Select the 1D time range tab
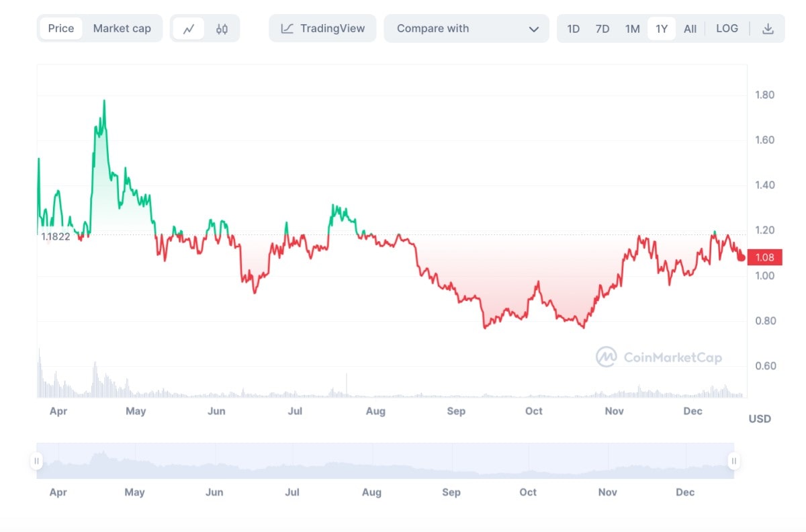Image resolution: width=806 pixels, height=532 pixels. pos(573,29)
